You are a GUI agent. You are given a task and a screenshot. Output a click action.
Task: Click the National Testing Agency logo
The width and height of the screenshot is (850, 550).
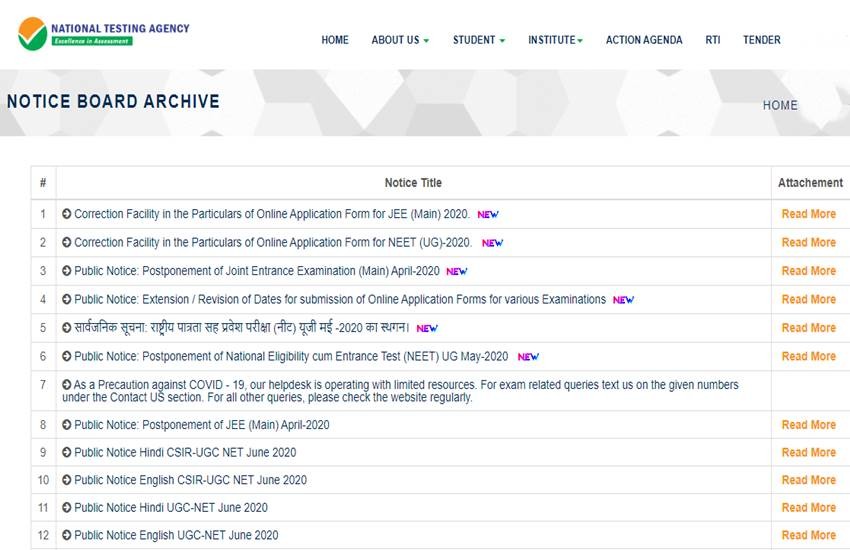pyautogui.click(x=103, y=33)
